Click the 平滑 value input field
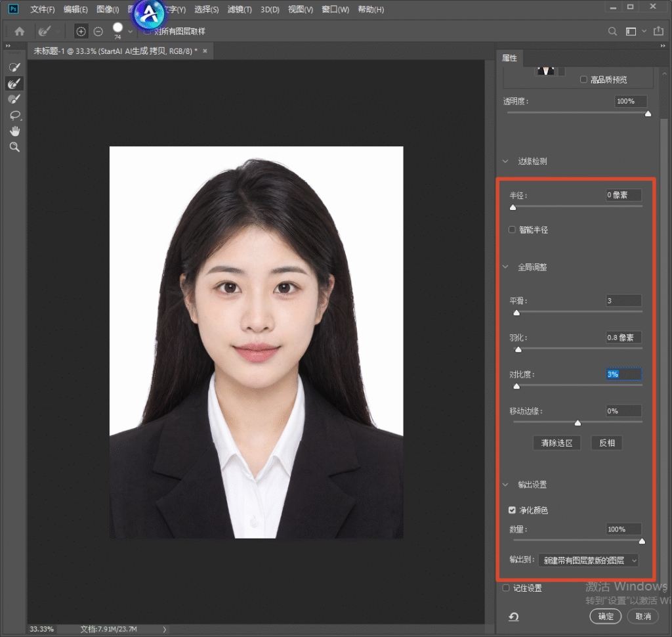The height and width of the screenshot is (637, 672). click(623, 301)
